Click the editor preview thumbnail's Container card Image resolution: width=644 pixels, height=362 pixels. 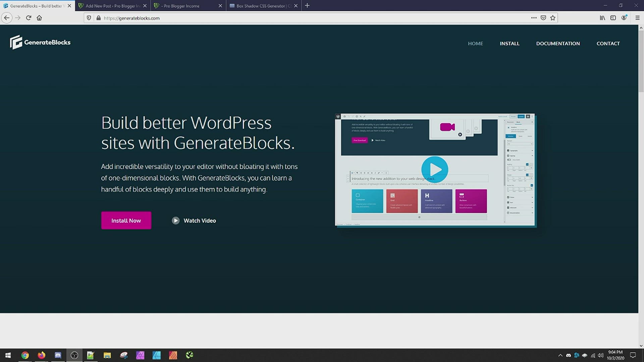pyautogui.click(x=367, y=201)
